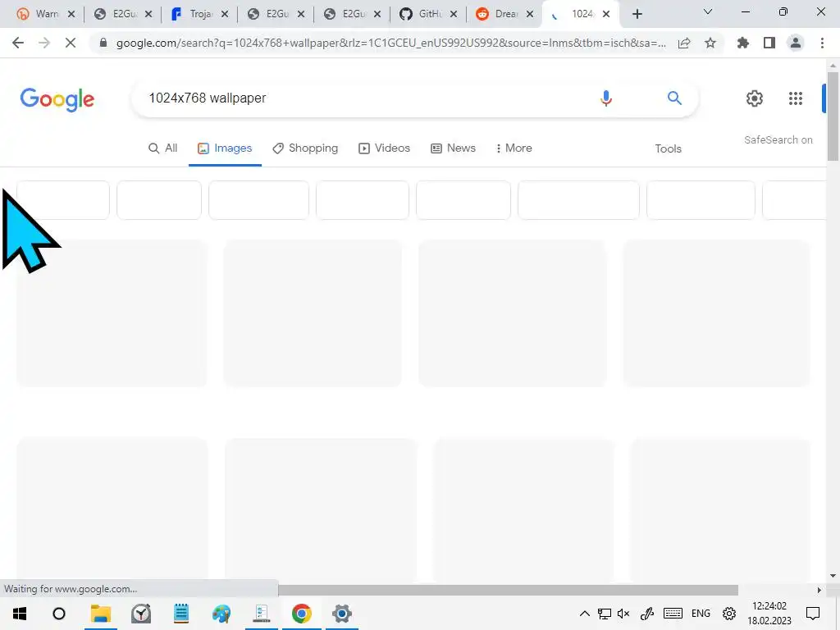The height and width of the screenshot is (630, 840).
Task: Stop loading the page with the X button
Action: click(x=71, y=43)
